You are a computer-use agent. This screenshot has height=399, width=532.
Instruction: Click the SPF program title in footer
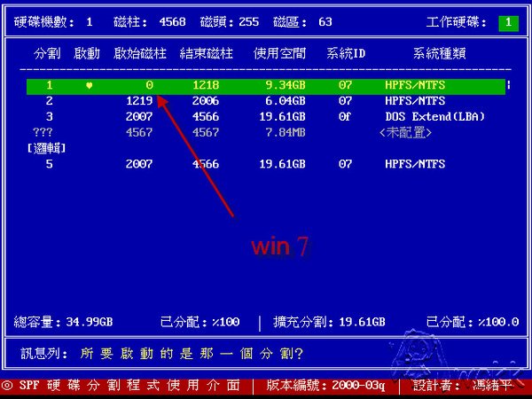click(129, 386)
